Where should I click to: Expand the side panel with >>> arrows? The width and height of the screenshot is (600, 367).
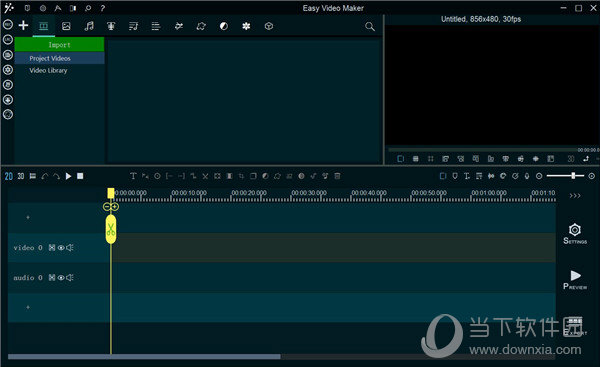[575, 196]
